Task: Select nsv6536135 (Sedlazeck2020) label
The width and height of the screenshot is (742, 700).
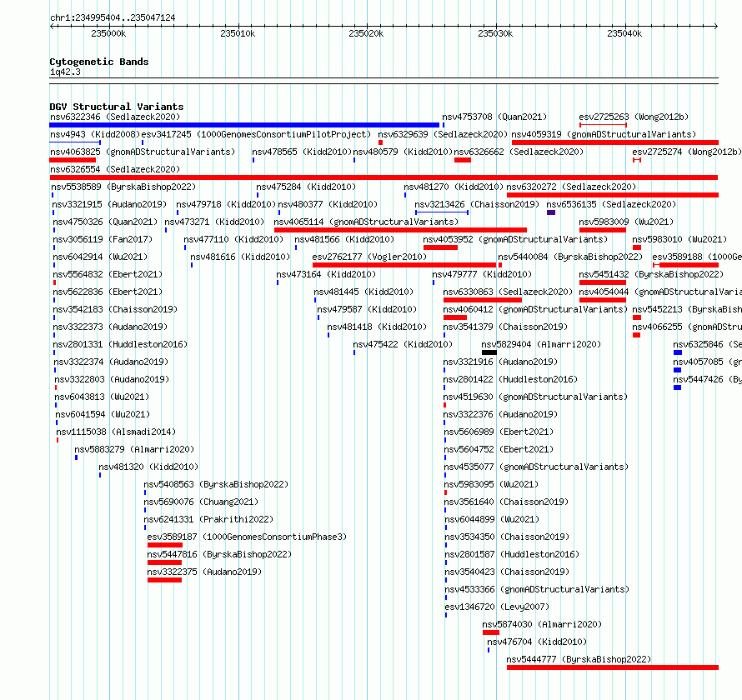Action: coord(611,204)
